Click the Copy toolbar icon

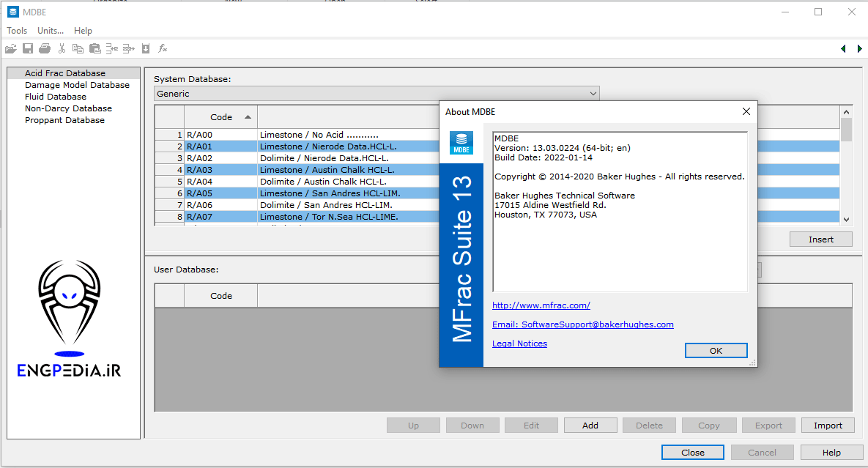pos(78,48)
